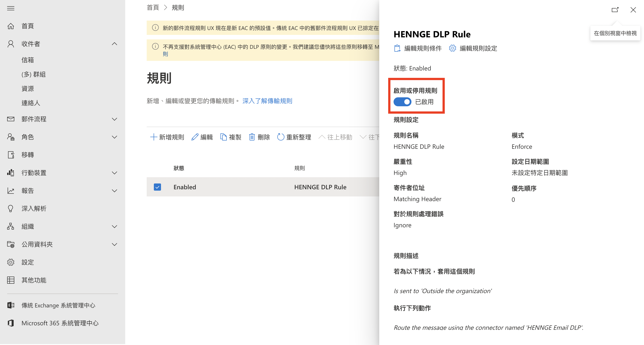Collapse the 收件者 section chevron
The height and width of the screenshot is (345, 644).
(x=114, y=44)
